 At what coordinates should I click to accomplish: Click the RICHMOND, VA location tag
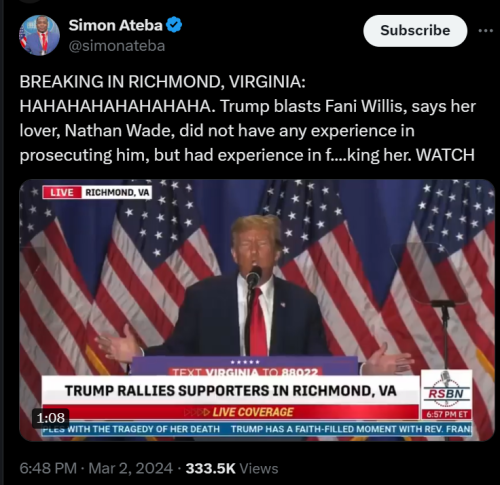pyautogui.click(x=117, y=192)
